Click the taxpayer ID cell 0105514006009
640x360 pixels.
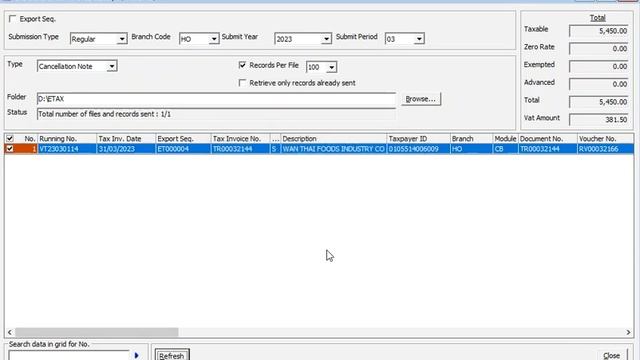coord(418,149)
